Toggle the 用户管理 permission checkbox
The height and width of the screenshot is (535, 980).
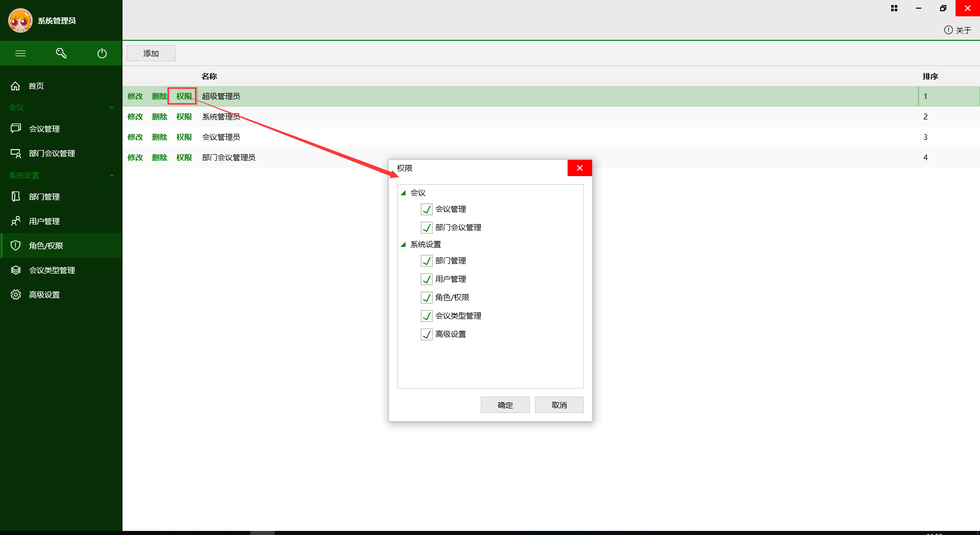tap(427, 279)
